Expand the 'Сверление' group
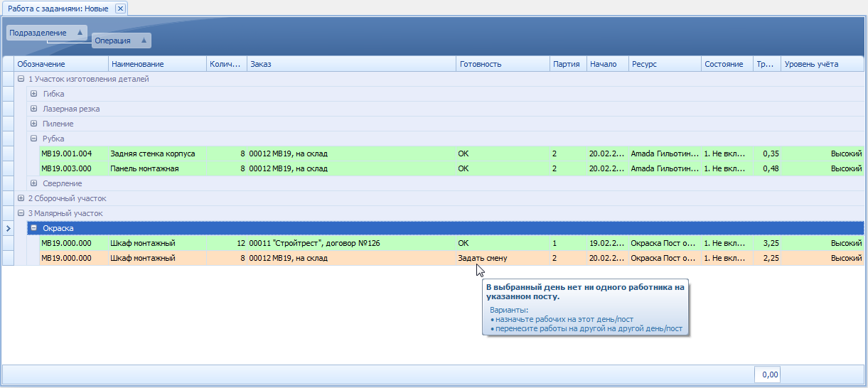This screenshot has width=868, height=388. pos(34,183)
